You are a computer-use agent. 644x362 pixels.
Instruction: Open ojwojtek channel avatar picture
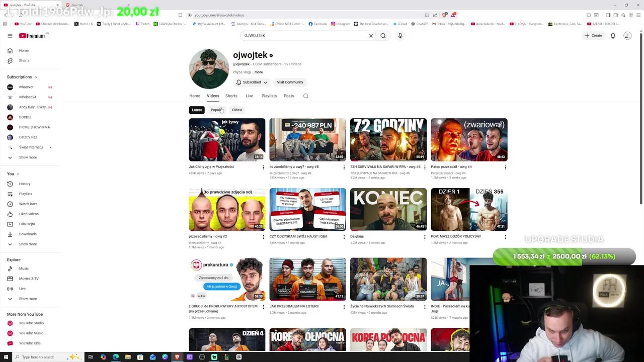click(x=209, y=69)
